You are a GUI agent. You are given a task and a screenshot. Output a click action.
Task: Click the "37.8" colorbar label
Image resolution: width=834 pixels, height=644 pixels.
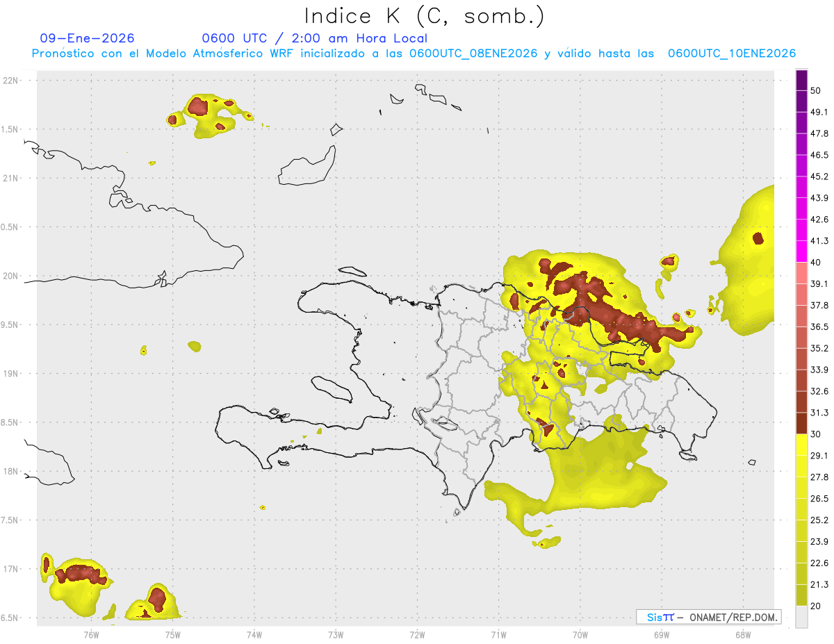coord(819,305)
